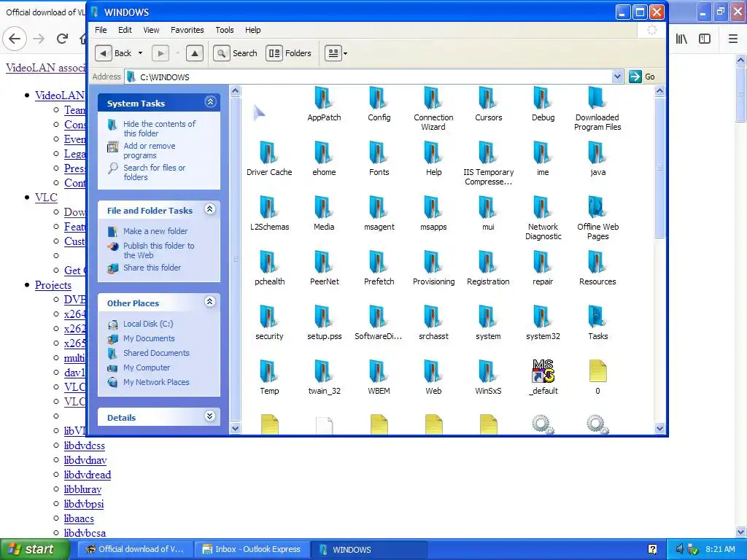Viewport: 747px width, 560px height.
Task: Collapse the Other Places panel
Action: (x=210, y=301)
